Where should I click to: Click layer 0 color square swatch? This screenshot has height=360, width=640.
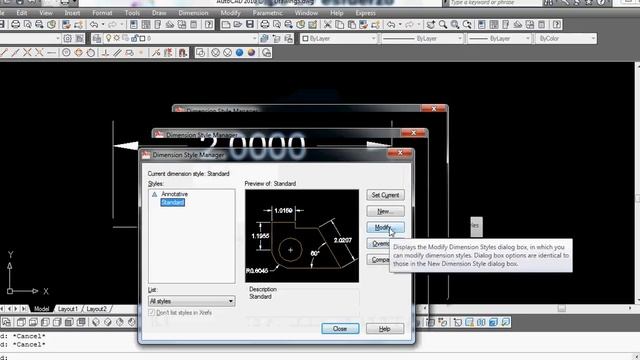[x=142, y=38]
